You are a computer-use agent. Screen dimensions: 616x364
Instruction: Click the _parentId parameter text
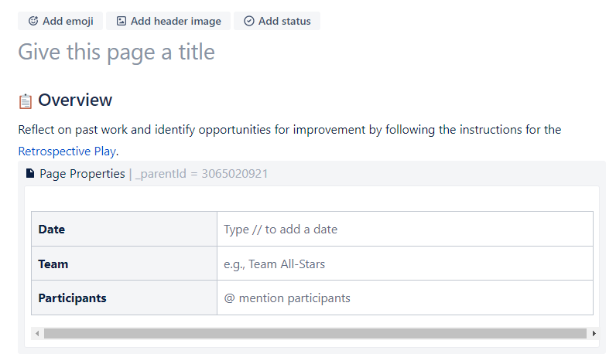coord(201,174)
